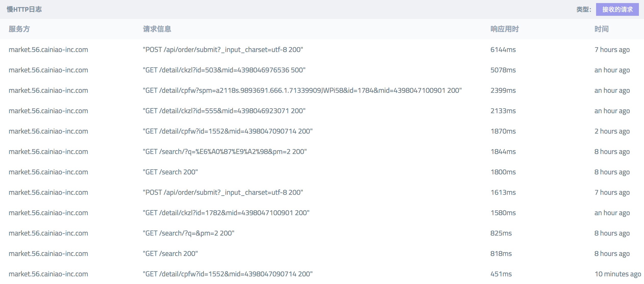Click market.56.cainiao-inc.com in the 1870ms row
644x284 pixels.
click(48, 131)
